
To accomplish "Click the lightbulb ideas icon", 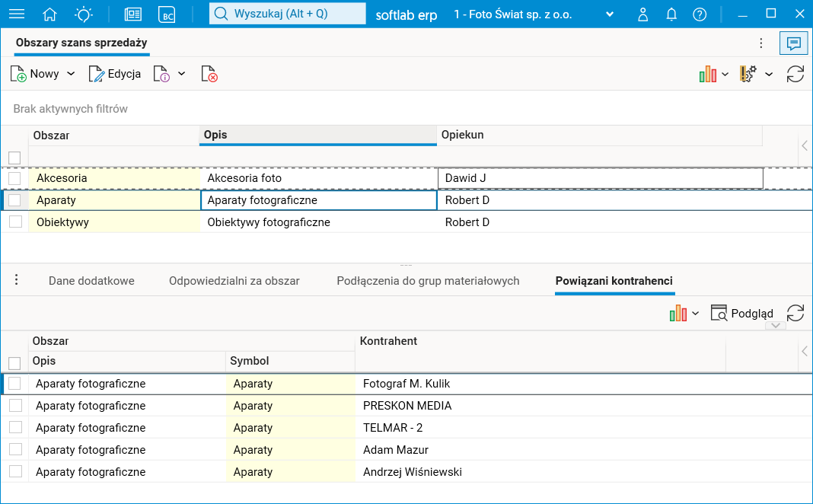I will [x=84, y=14].
